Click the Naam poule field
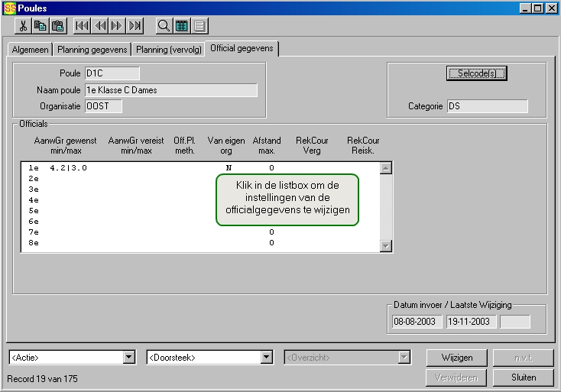 (170, 90)
